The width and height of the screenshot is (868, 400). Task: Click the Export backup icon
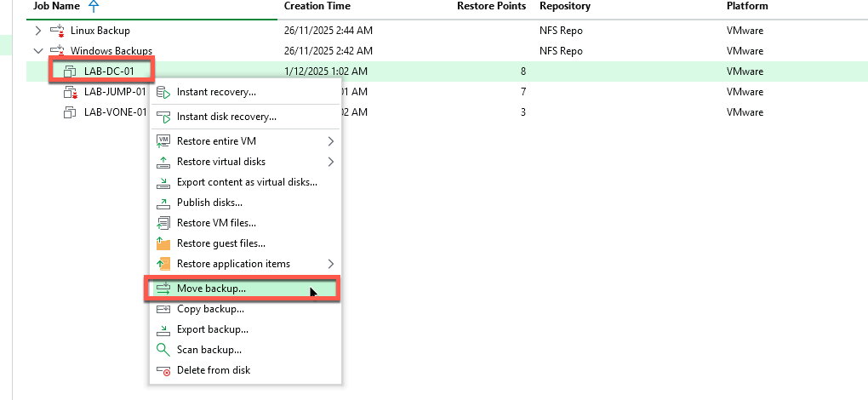(163, 329)
